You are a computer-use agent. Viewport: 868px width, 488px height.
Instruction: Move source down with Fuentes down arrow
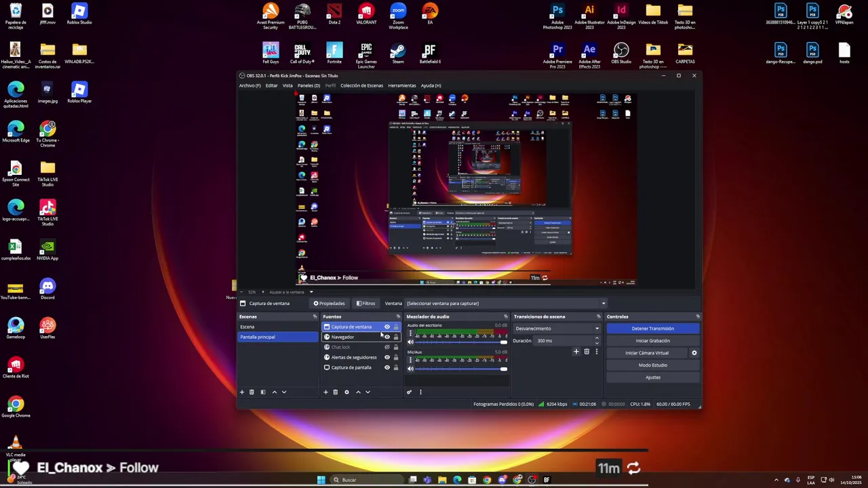368,392
